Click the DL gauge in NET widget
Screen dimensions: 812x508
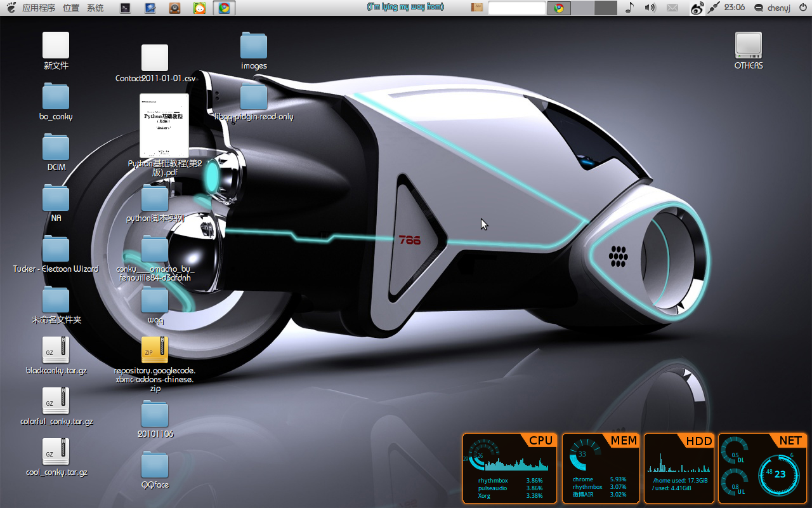pos(735,451)
